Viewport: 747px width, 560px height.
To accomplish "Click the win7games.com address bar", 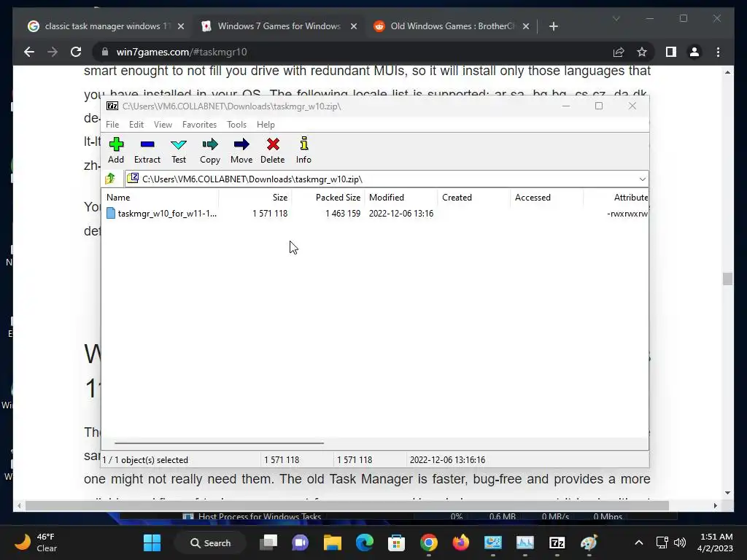I will [352, 52].
